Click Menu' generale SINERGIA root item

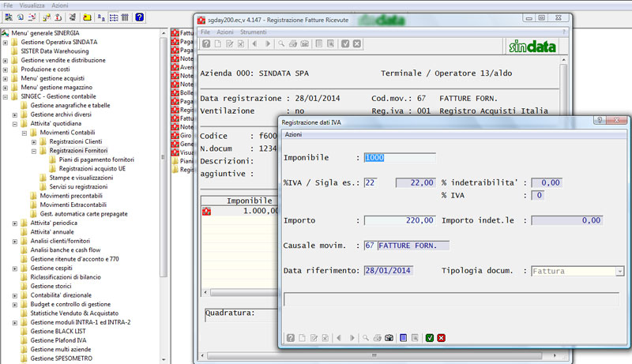(45, 33)
